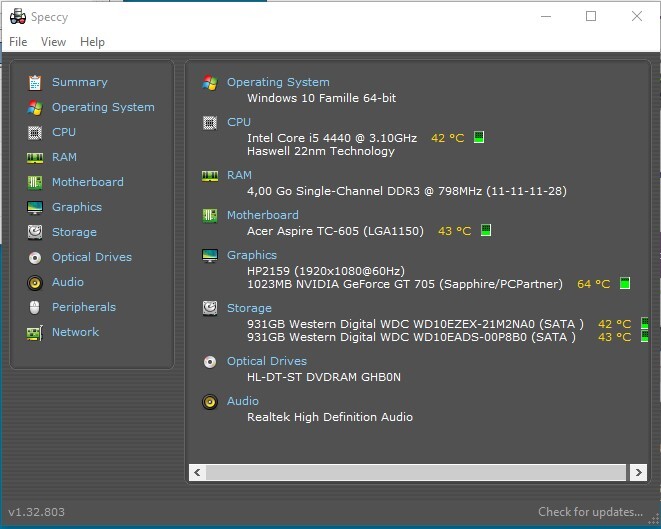Viewport: 661px width, 529px height.
Task: Click the CPU icon in summary panel
Action: pos(210,123)
